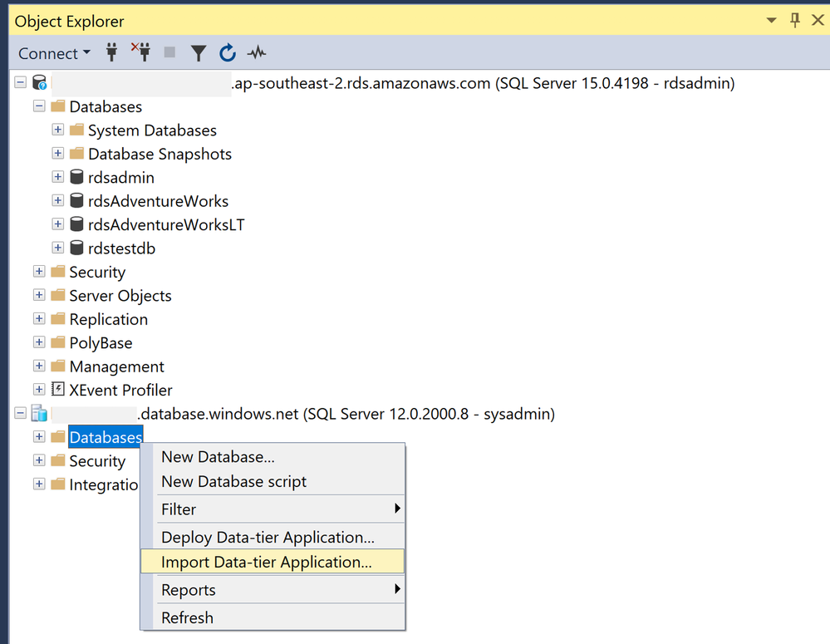Open the Reports submenu
The height and width of the screenshot is (644, 830).
coord(273,589)
